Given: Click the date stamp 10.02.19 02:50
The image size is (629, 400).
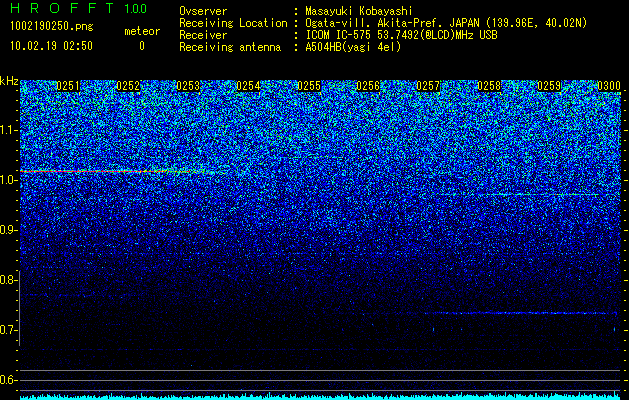Looking at the screenshot, I should pyautogui.click(x=51, y=46).
